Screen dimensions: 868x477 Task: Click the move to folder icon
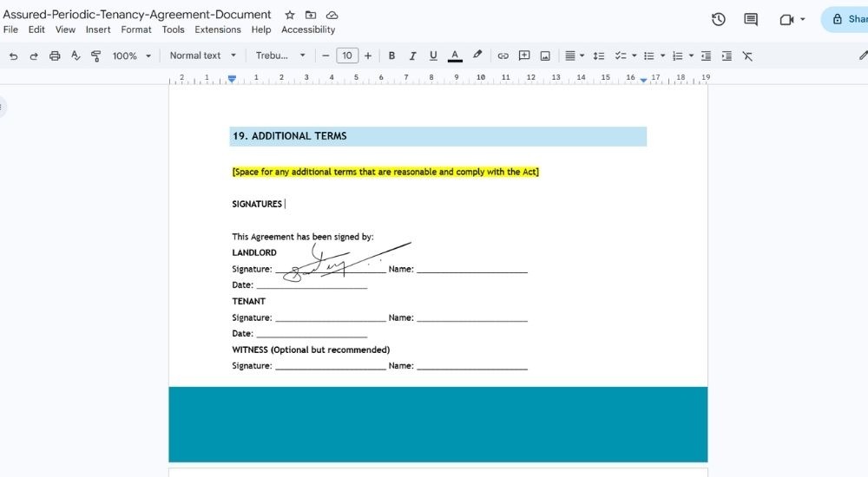(311, 15)
